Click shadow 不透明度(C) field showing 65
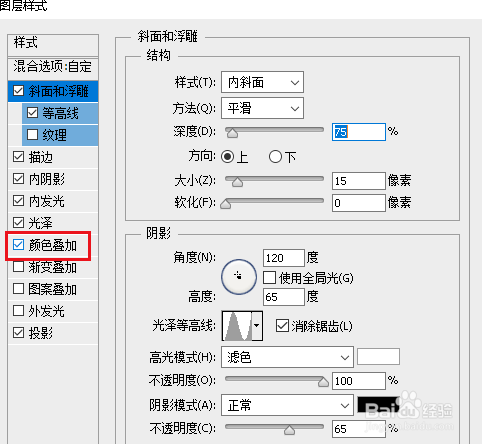 pos(359,429)
